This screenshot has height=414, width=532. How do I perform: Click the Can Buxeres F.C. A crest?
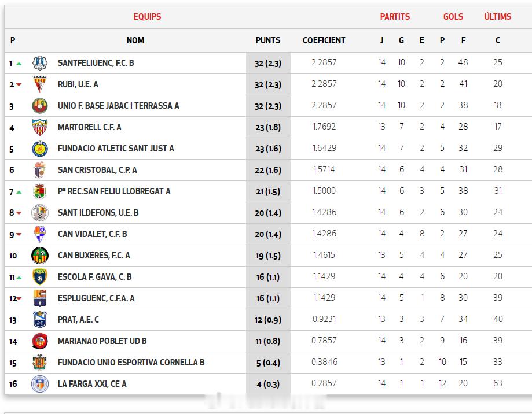pos(40,256)
